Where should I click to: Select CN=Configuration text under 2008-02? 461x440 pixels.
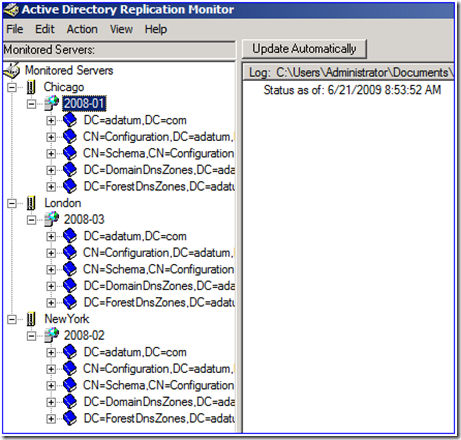pyautogui.click(x=159, y=369)
